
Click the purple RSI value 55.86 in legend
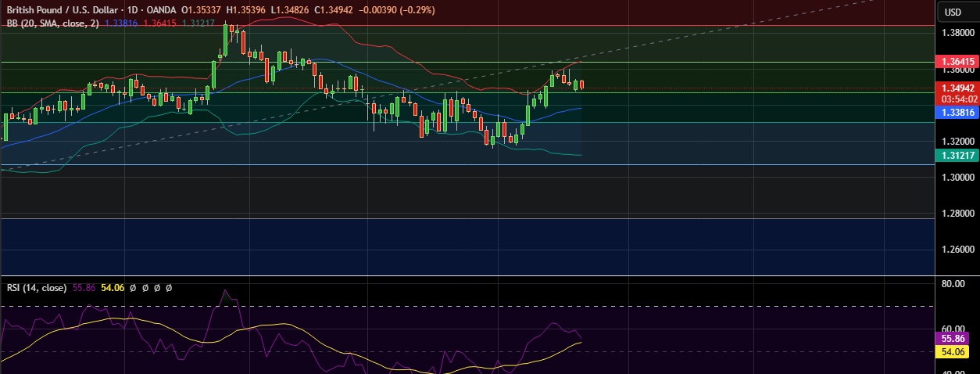[84, 288]
